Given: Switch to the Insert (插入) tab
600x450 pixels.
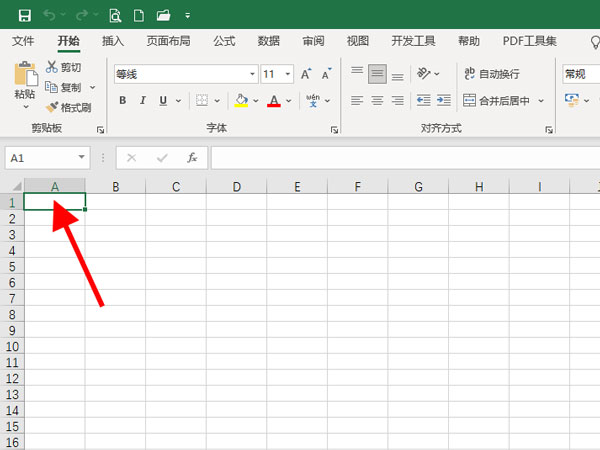Looking at the screenshot, I should [113, 41].
